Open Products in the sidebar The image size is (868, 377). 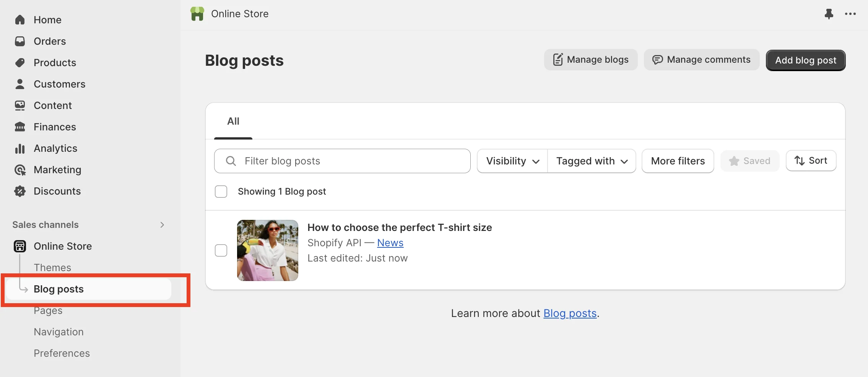pos(55,63)
